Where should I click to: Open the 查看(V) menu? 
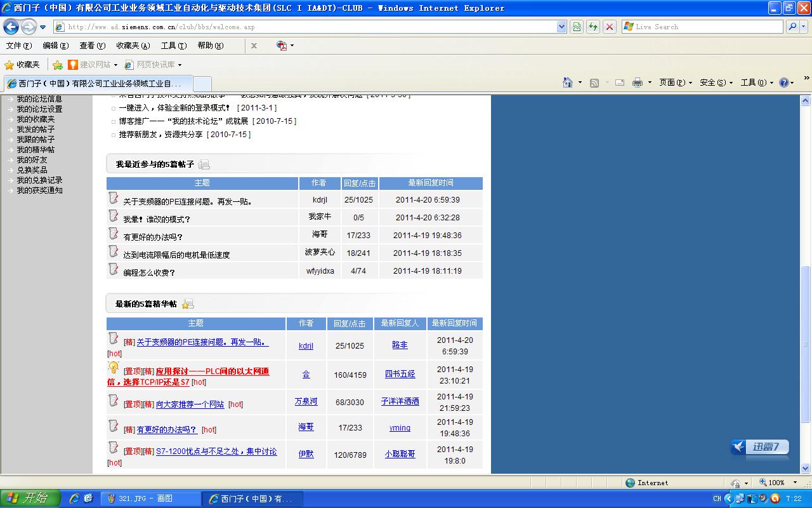[x=93, y=46]
